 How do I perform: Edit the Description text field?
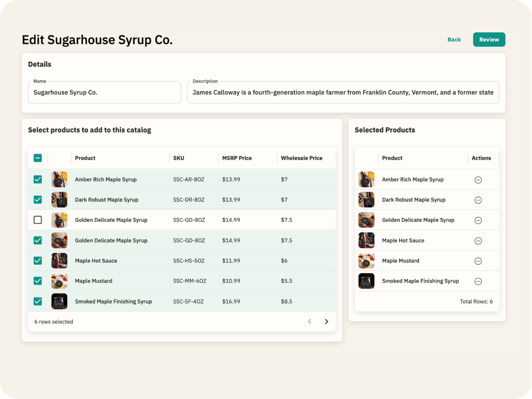tap(343, 93)
